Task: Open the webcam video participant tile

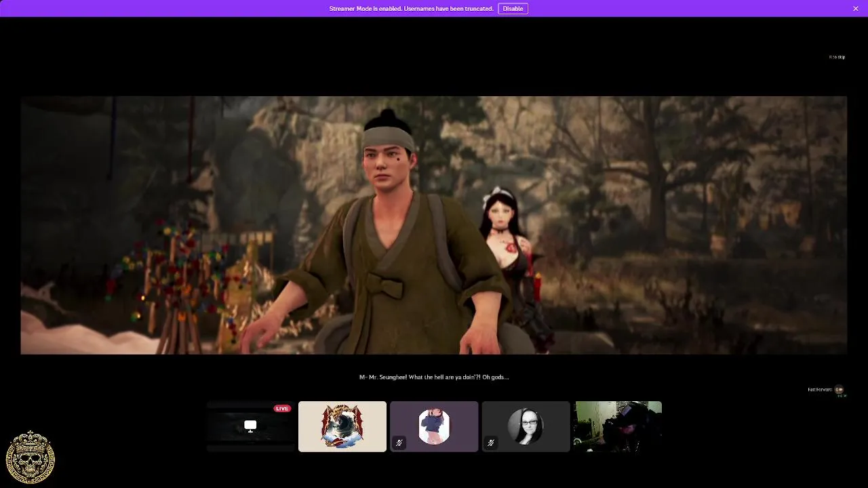Action: coord(618,426)
